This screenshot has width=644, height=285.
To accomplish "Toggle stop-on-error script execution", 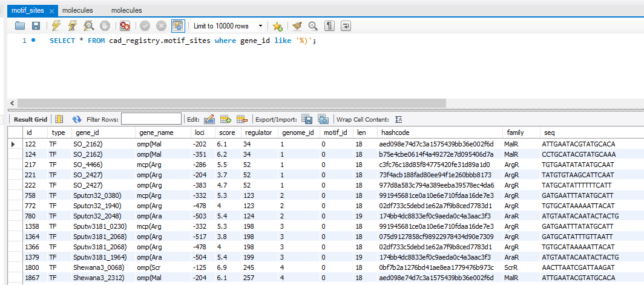I will tap(125, 26).
